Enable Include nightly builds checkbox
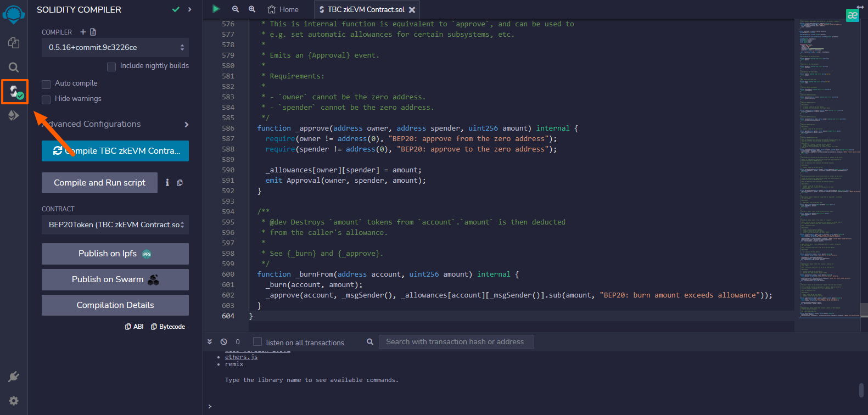Image resolution: width=868 pixels, height=415 pixels. pyautogui.click(x=111, y=66)
